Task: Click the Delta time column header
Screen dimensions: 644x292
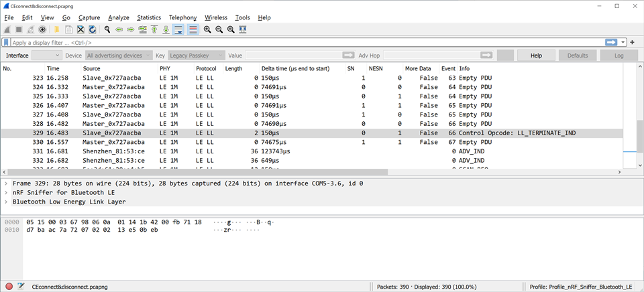Action: coord(302,68)
